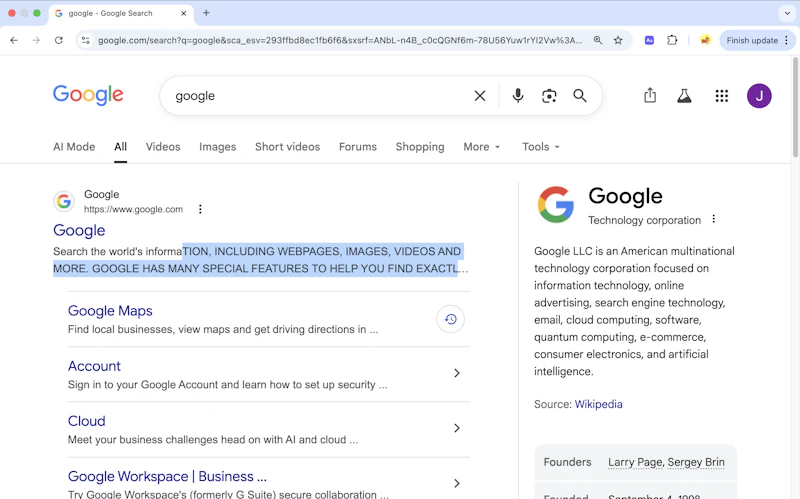
Task: Click 'Meet your business challenges' description
Action: point(213,439)
